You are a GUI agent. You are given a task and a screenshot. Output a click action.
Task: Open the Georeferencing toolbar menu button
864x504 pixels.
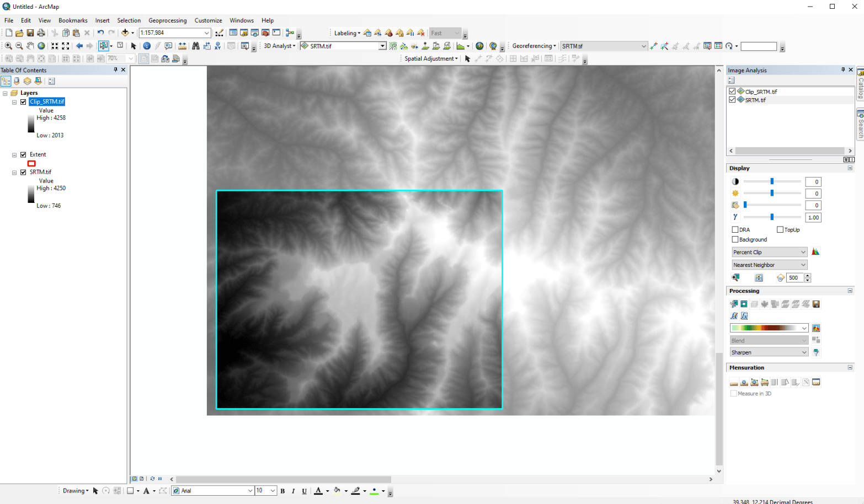pos(534,46)
